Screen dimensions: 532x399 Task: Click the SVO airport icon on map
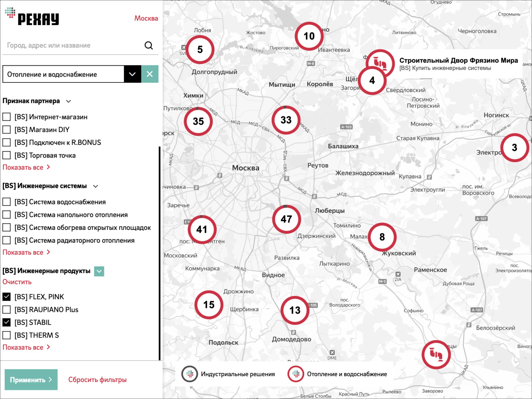point(183,47)
